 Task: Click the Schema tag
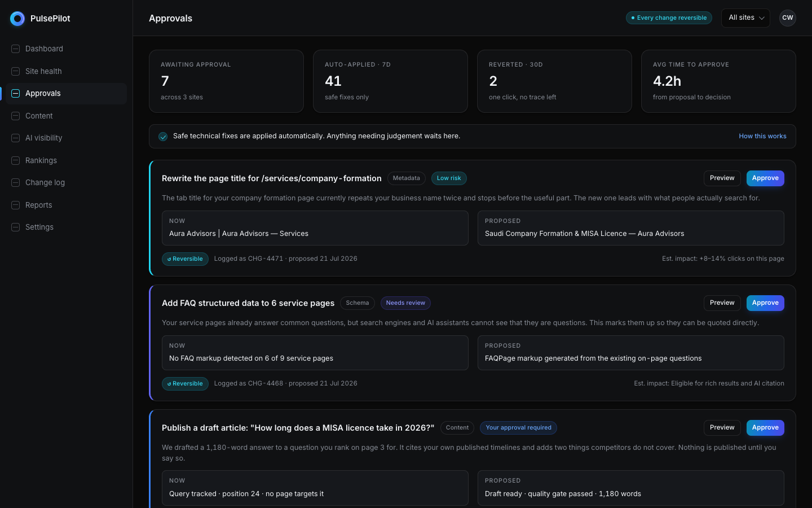[x=358, y=303]
